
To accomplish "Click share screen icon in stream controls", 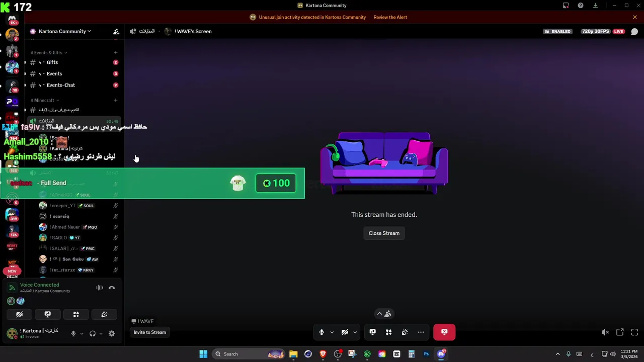I will 373,332.
